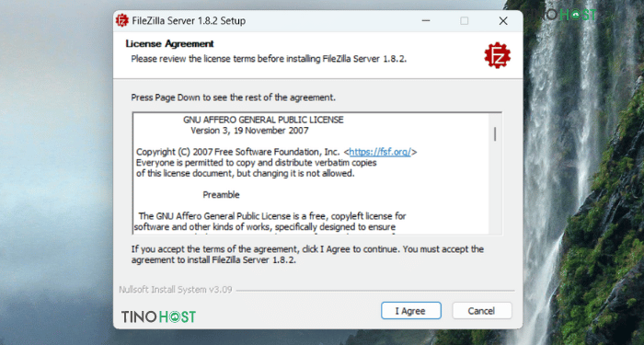Click the license text scrollbar thumb
Viewport: 644px width, 345px height.
pos(495,134)
